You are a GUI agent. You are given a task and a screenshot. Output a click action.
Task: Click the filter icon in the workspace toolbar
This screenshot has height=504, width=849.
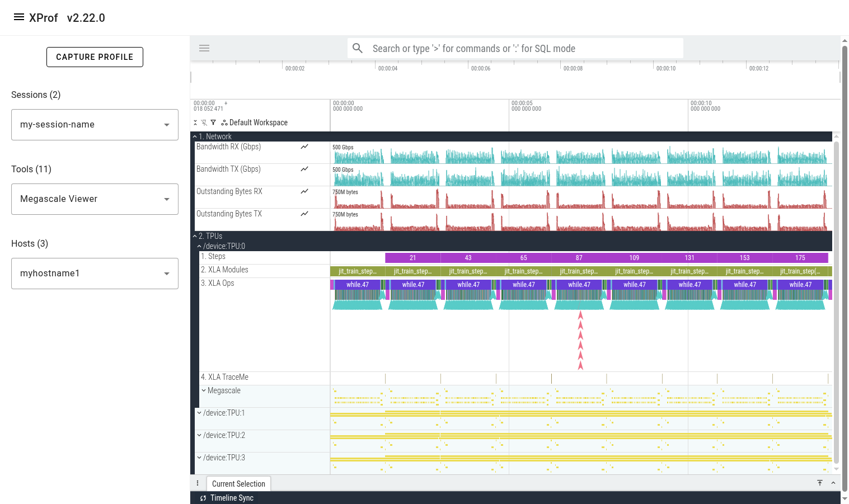213,123
